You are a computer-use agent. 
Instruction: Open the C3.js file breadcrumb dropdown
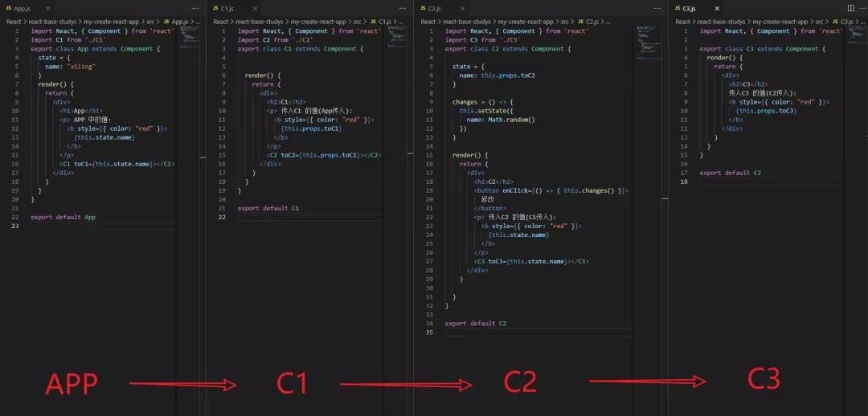click(846, 22)
